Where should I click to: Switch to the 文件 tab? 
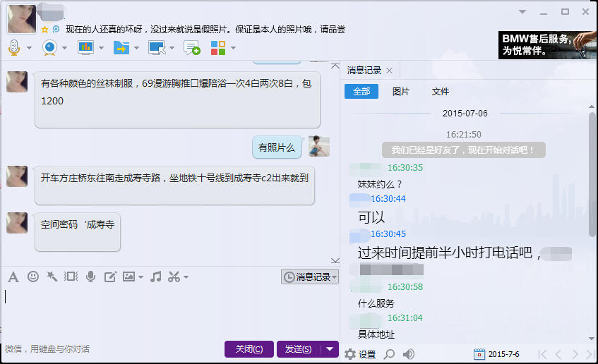click(441, 92)
